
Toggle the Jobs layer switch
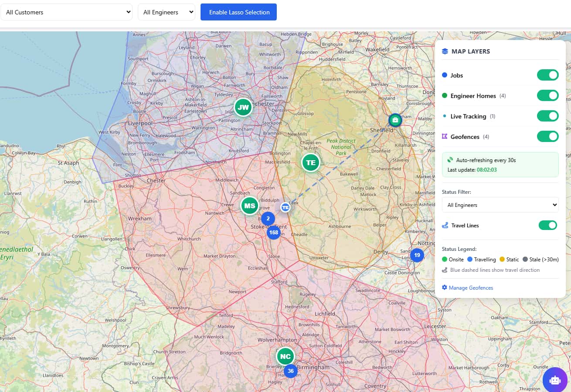[547, 75]
